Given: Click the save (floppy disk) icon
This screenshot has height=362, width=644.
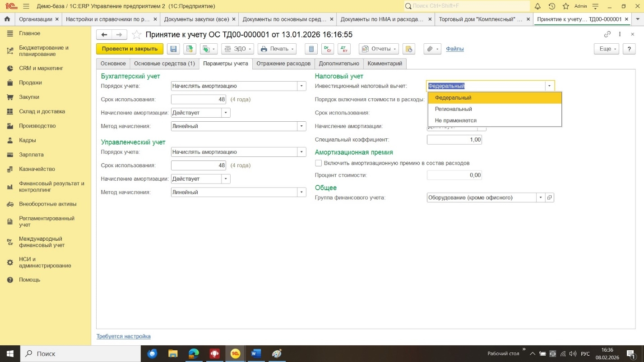Looking at the screenshot, I should (x=173, y=49).
